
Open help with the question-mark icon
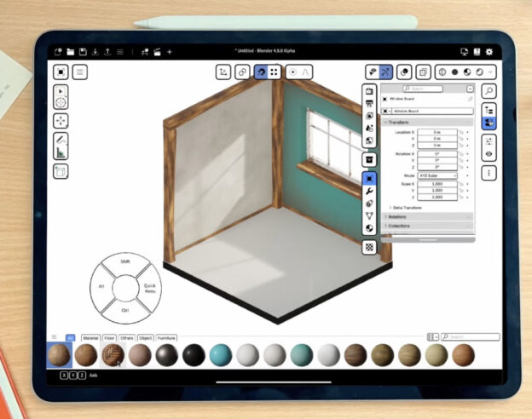tap(477, 52)
